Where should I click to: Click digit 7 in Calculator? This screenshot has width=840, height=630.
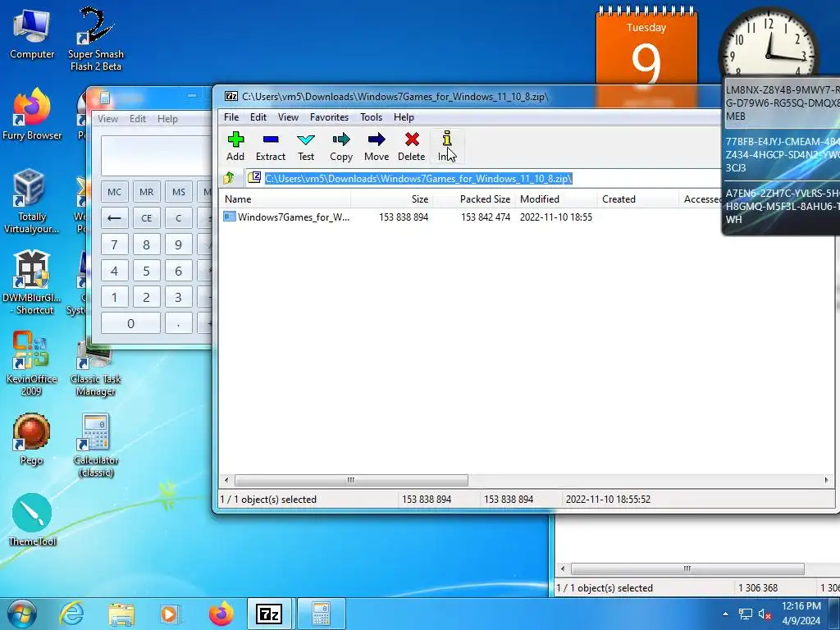tap(114, 244)
